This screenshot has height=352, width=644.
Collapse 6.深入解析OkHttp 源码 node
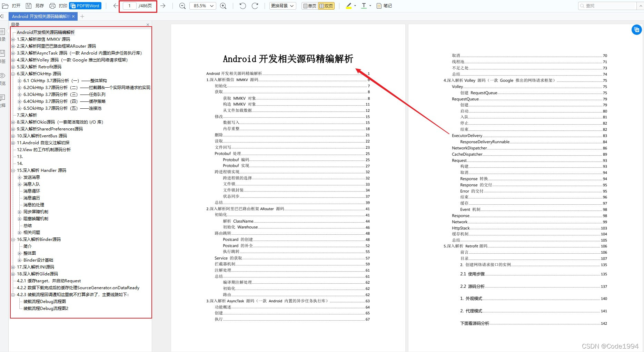coord(13,74)
